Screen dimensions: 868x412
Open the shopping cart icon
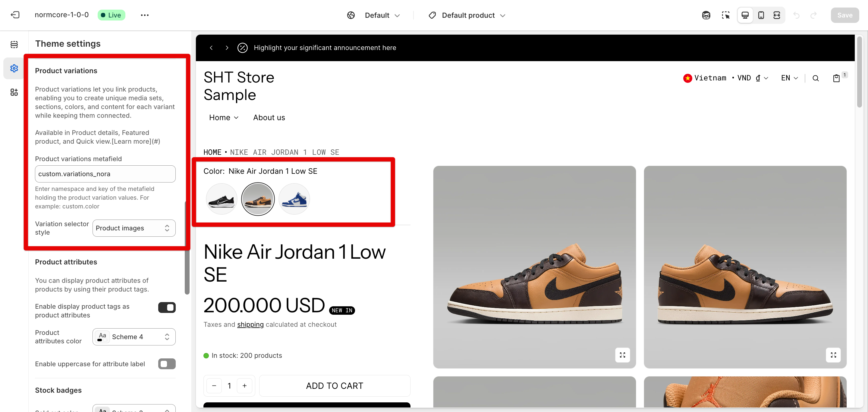click(x=836, y=78)
